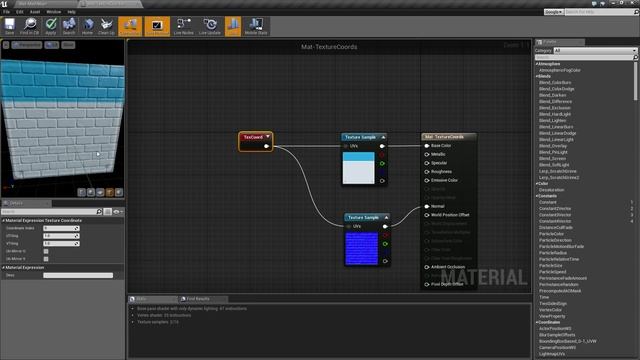Viewport: 640px width, 360px height.
Task: Click the Coordinate Index value field
Action: (x=61, y=228)
